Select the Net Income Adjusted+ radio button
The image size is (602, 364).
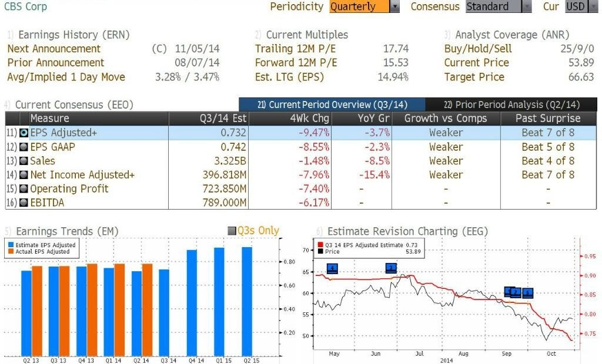pyautogui.click(x=24, y=175)
